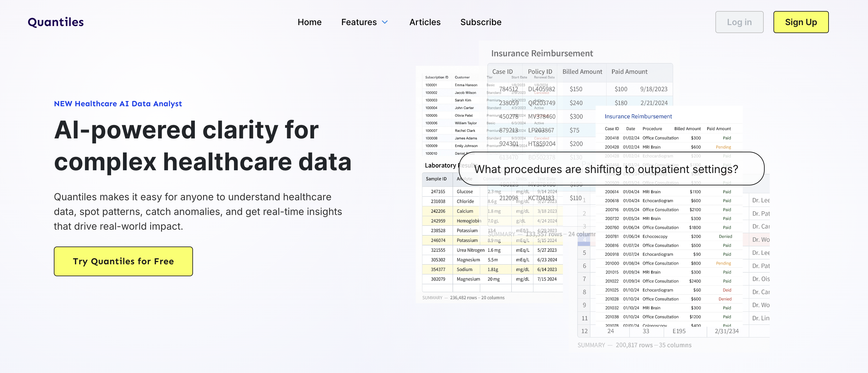
Task: Click case 201000 Pending status
Action: pos(723,263)
